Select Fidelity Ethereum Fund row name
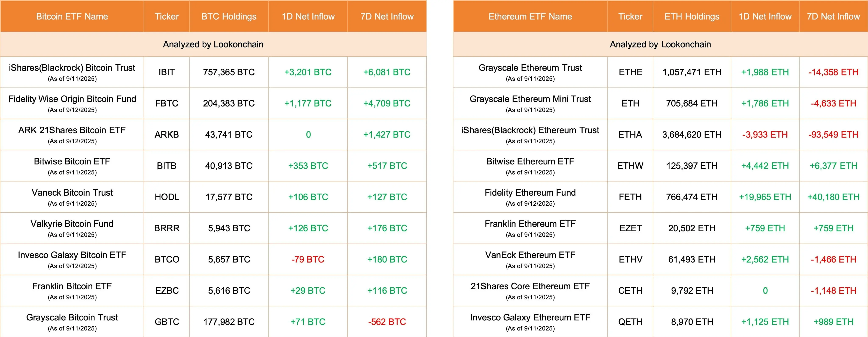 click(x=530, y=193)
